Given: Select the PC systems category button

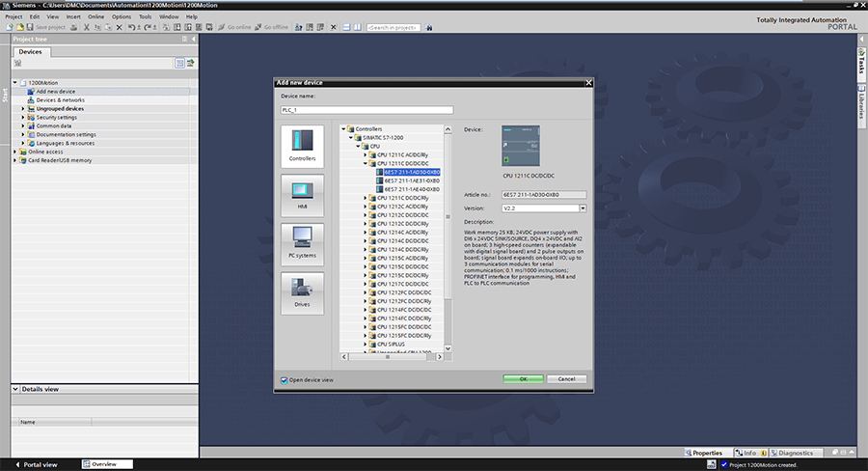Looking at the screenshot, I should pos(302,244).
